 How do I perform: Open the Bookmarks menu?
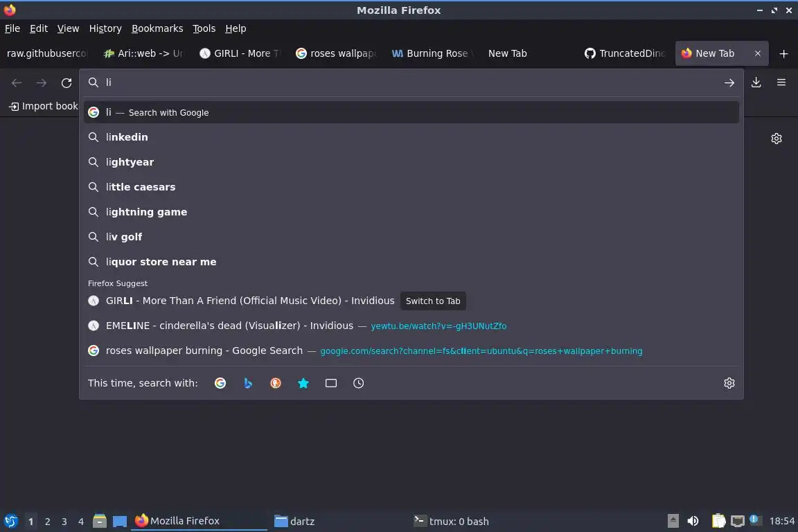click(x=157, y=28)
